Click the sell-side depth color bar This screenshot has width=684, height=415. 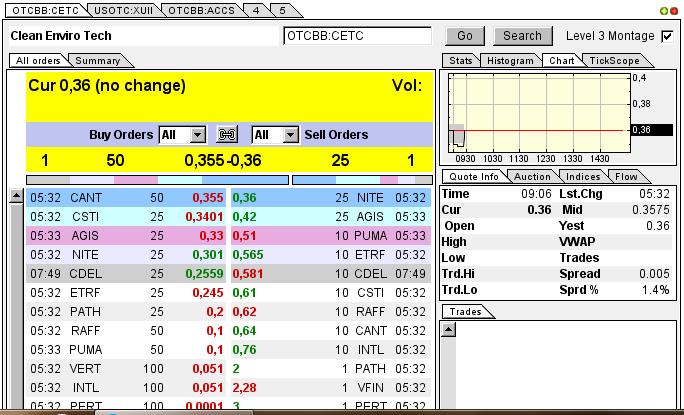coord(362,180)
